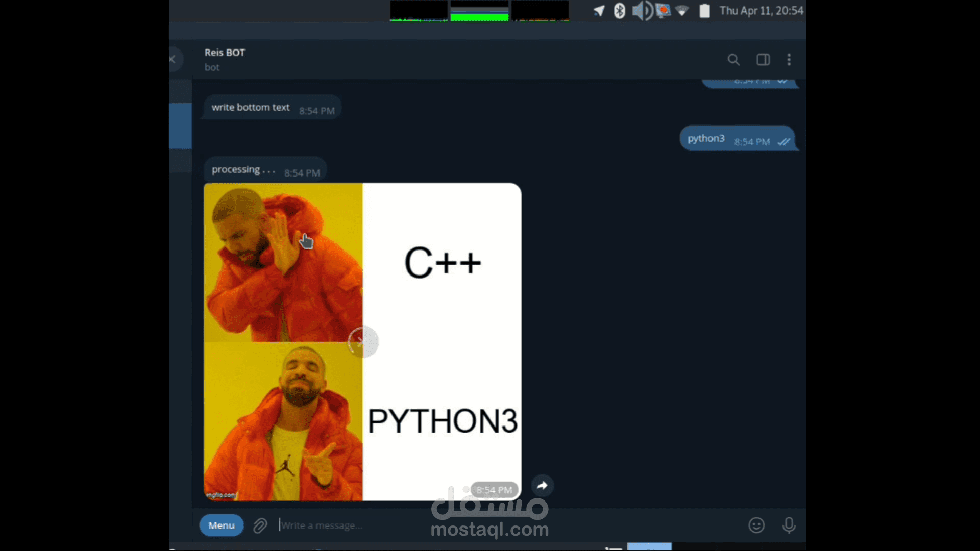Attach a file with the paperclip icon

pos(260,525)
